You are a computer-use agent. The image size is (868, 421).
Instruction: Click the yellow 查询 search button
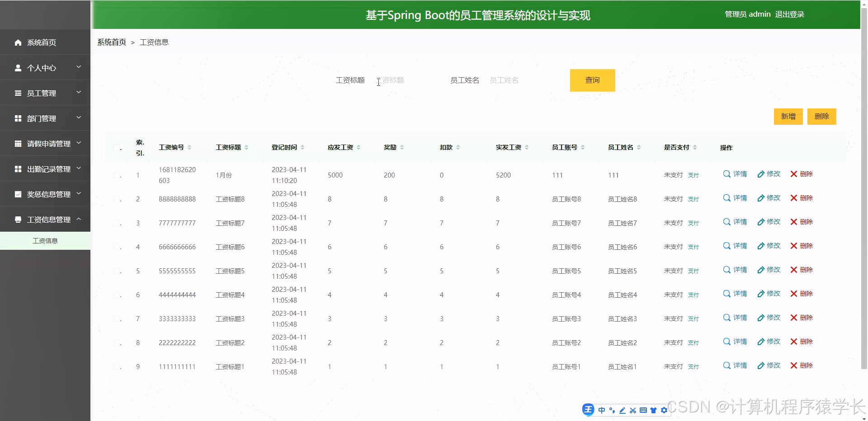click(x=592, y=80)
